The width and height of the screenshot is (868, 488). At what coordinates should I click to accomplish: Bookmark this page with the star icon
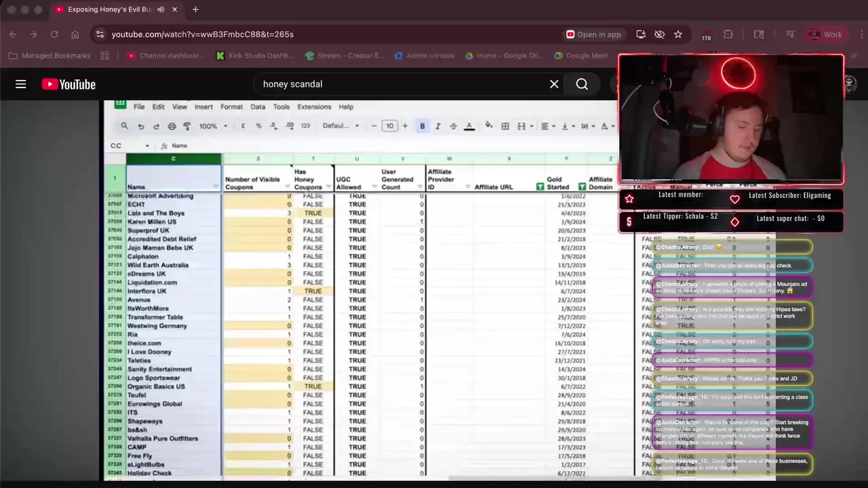tap(677, 34)
